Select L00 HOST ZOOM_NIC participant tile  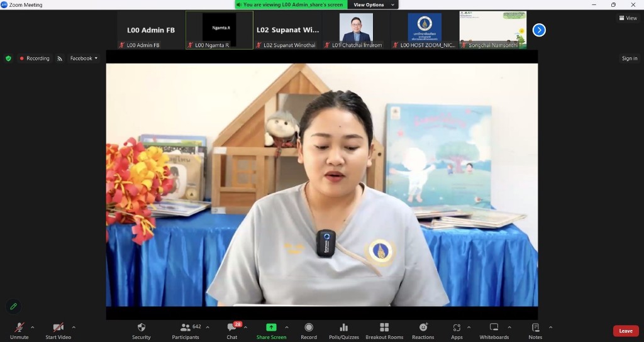coord(425,30)
